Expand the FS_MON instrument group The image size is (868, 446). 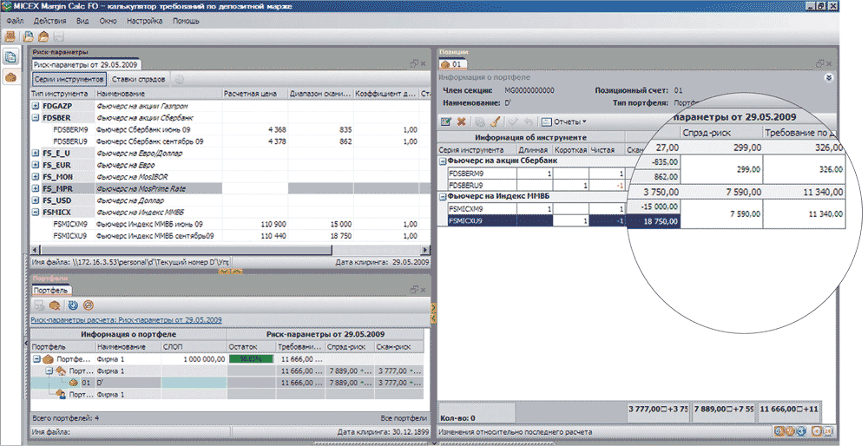click(36, 177)
